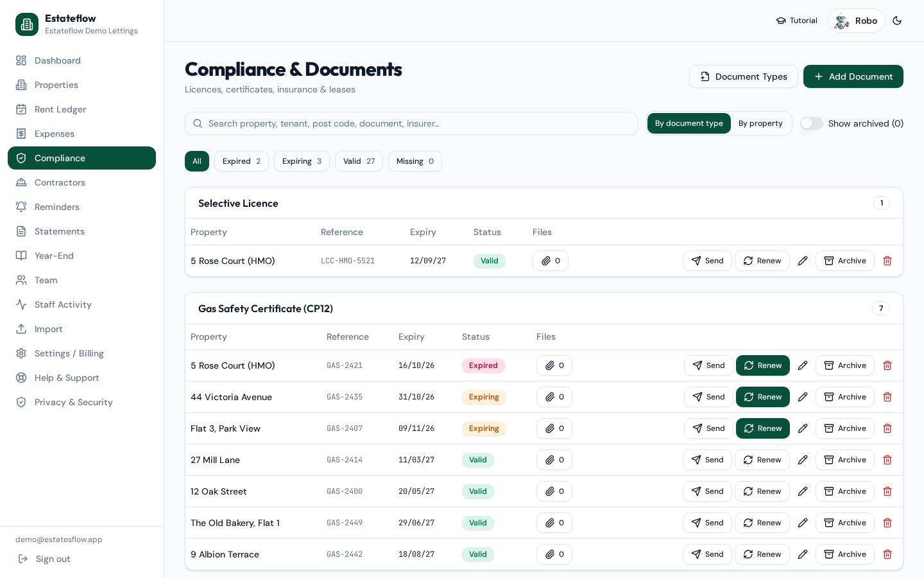
Task: Delete the 12 Oak Street certificate
Action: coord(887,491)
